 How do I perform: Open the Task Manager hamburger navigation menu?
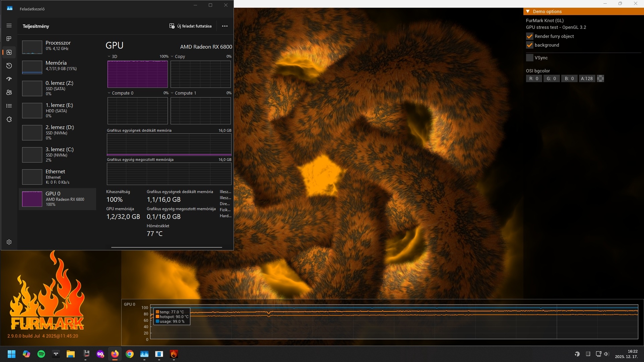[x=9, y=25]
